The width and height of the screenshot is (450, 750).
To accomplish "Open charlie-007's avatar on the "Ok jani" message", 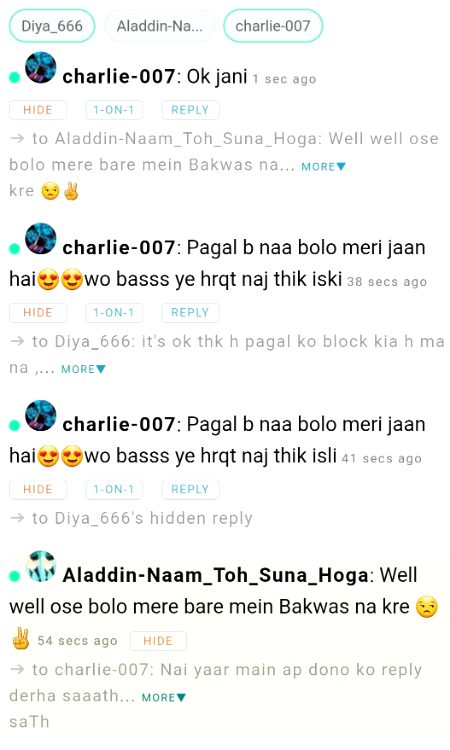I will coord(41,67).
